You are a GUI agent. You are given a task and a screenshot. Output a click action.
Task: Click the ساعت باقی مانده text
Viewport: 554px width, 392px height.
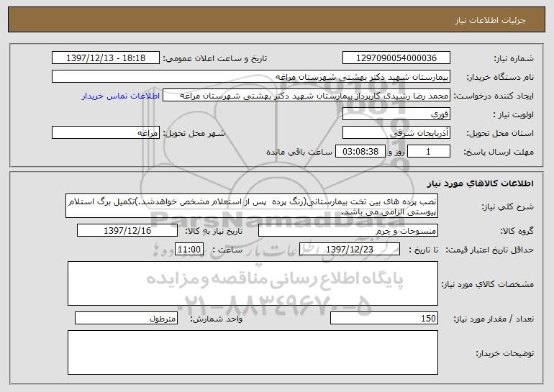(299, 152)
